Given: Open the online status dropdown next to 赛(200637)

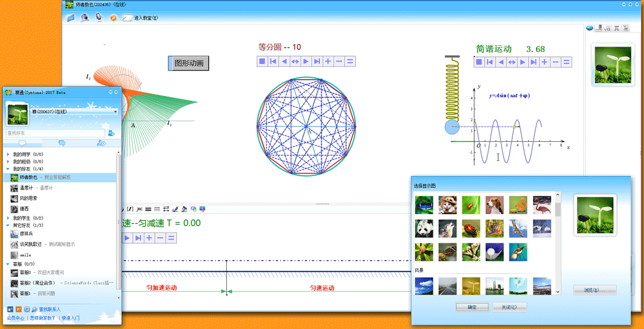Looking at the screenshot, I should (x=115, y=112).
